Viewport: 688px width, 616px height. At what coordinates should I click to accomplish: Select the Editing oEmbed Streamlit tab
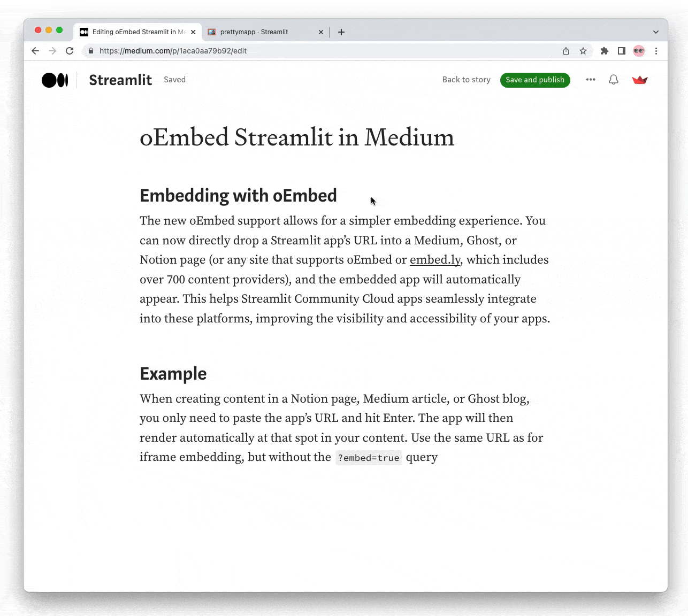pos(134,32)
